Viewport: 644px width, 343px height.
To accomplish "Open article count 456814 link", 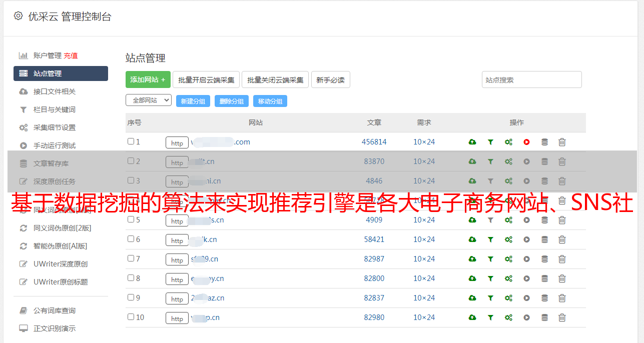I will 374,142.
